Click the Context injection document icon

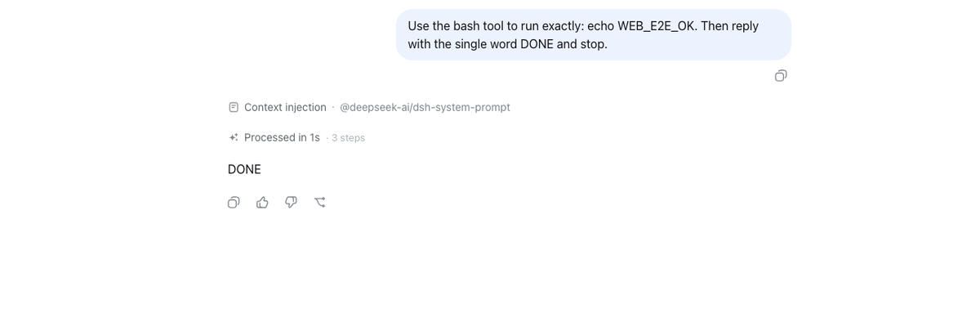pyautogui.click(x=234, y=107)
